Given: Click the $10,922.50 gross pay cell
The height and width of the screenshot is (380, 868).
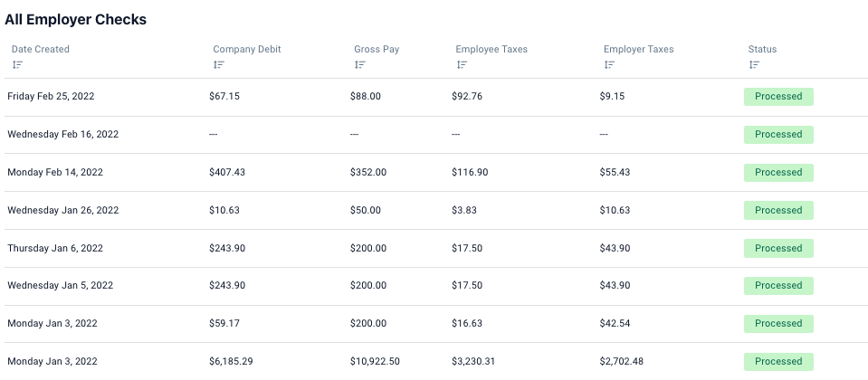Looking at the screenshot, I should [x=375, y=361].
